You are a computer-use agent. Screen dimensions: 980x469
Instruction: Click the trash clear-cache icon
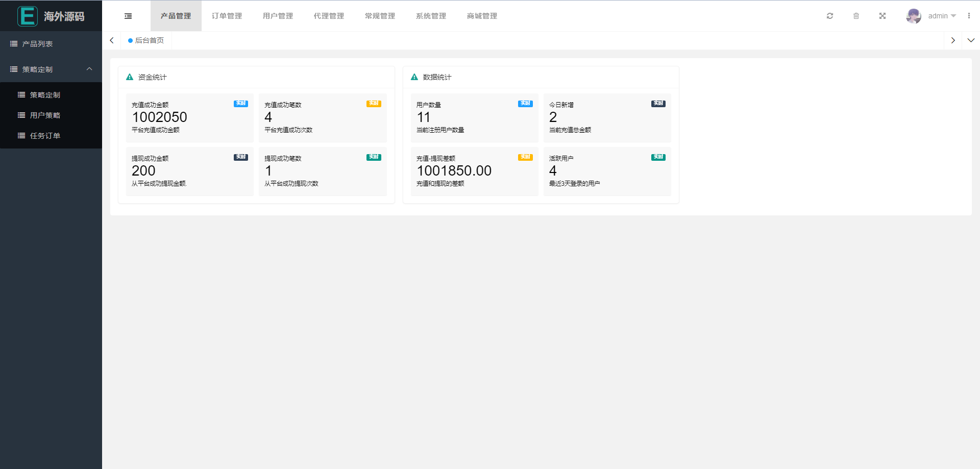click(x=856, y=16)
